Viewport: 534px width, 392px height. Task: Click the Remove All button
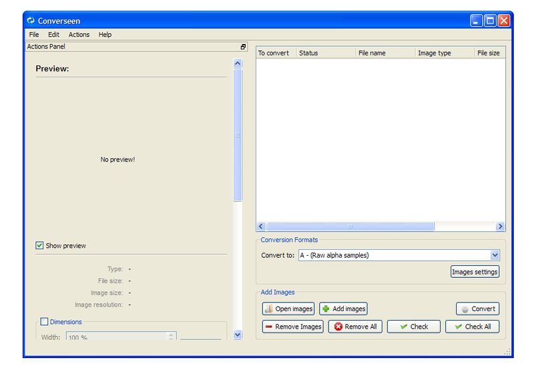[355, 327]
